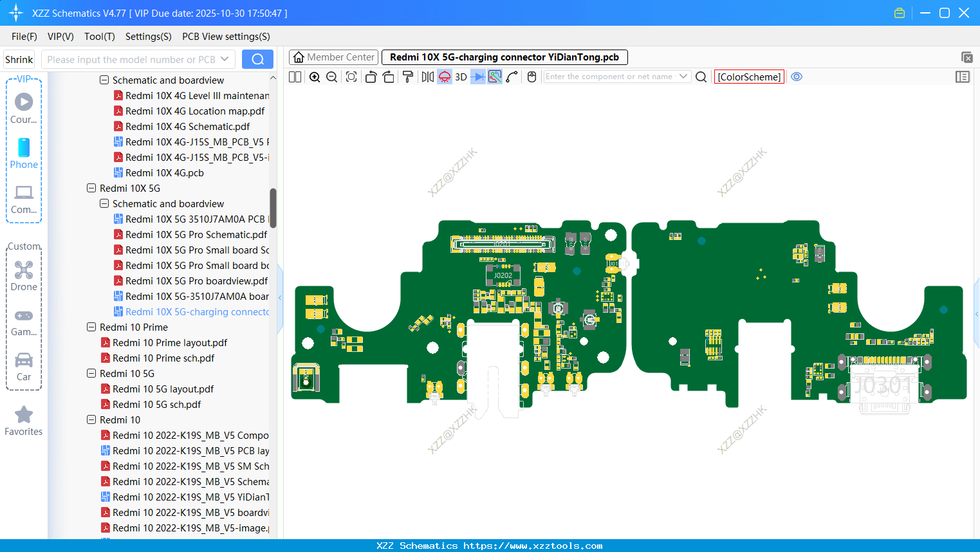Collapse the Redmi 10 Prime group
Screen dimensions: 980x552
(91, 327)
